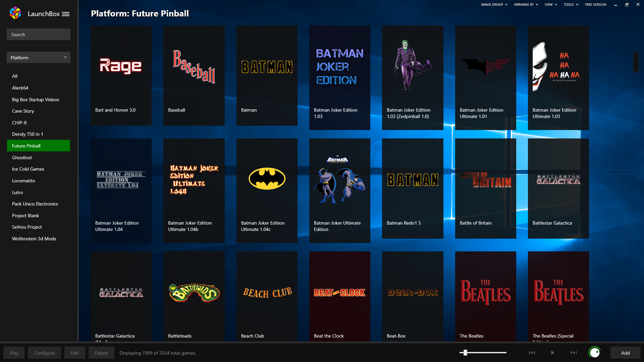Open the Arrange By dropdown menu

click(526, 5)
